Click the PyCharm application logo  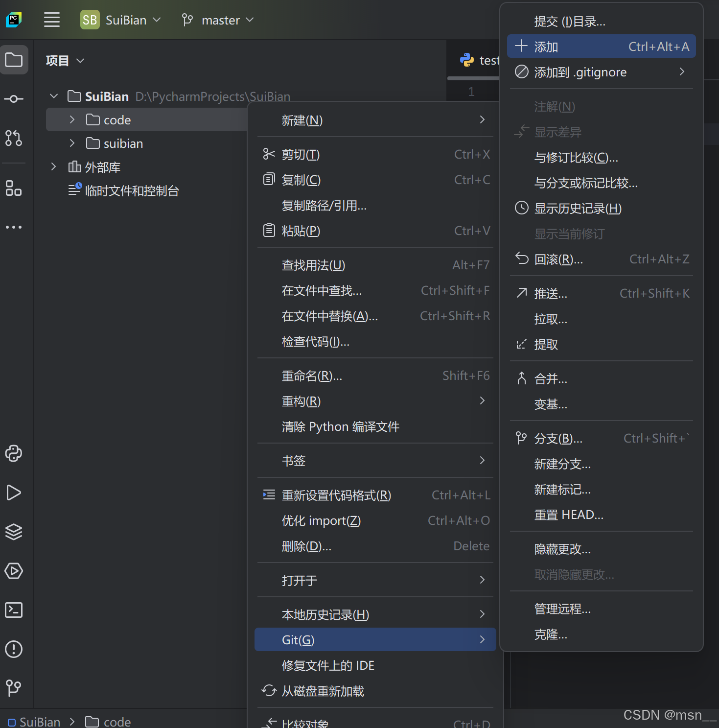point(13,20)
